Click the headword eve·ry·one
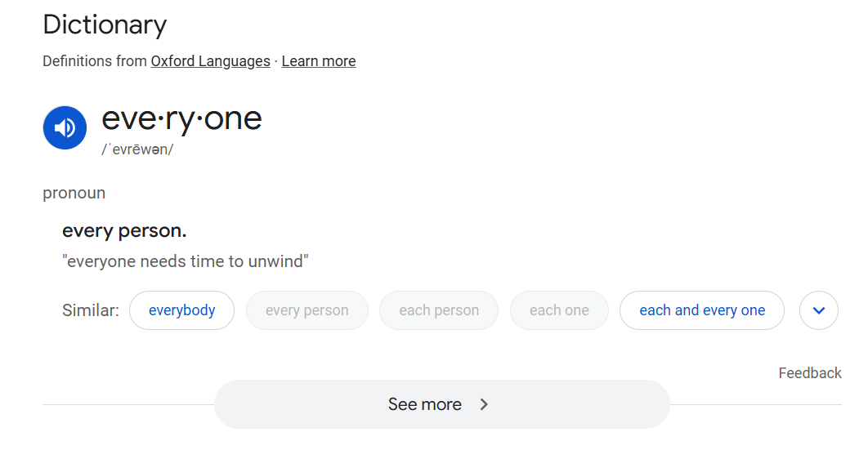The height and width of the screenshot is (459, 868). (181, 119)
